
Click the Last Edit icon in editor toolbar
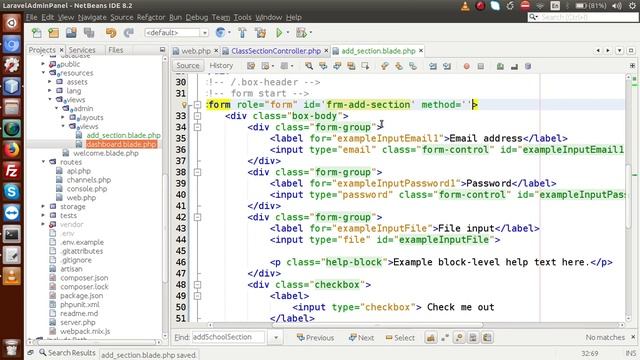coord(251,66)
